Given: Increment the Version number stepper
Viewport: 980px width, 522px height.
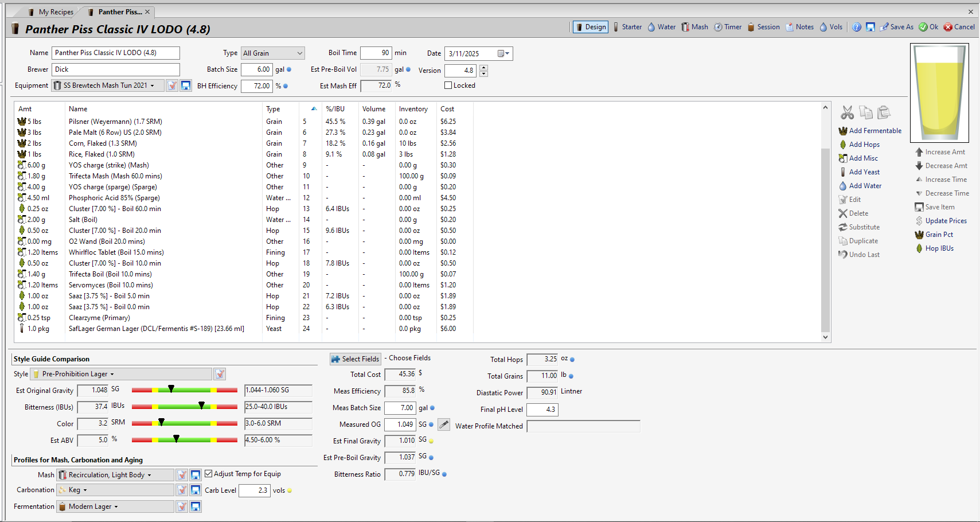Looking at the screenshot, I should pos(483,68).
